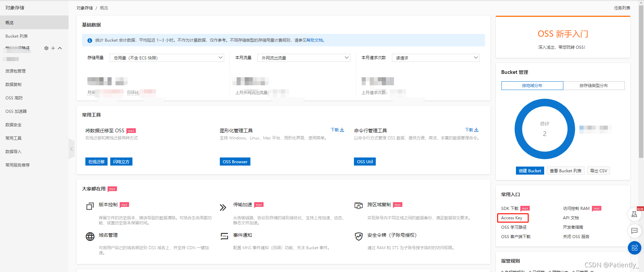
Task: Open the Access Key link
Action: 512,218
